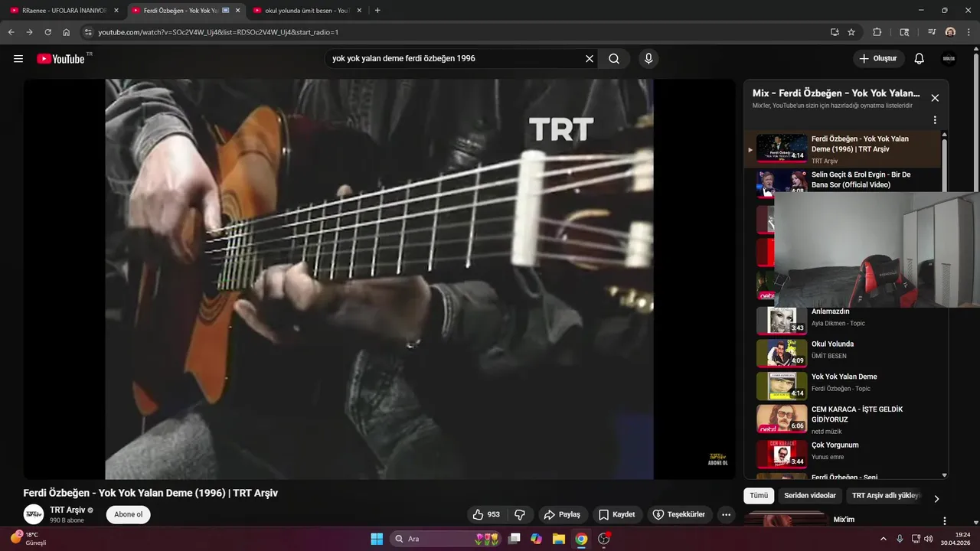Viewport: 980px width, 551px height.
Task: Open Mix playlist three-dot options
Action: click(x=935, y=120)
